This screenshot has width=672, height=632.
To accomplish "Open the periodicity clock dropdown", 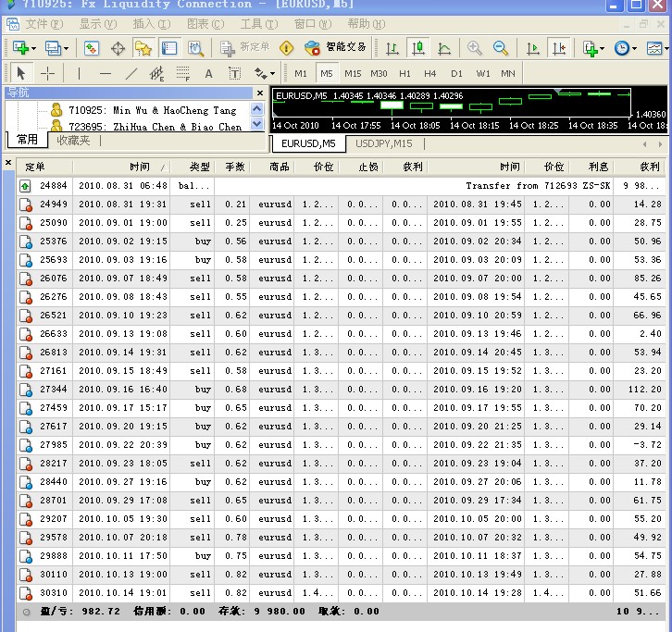I will click(x=634, y=48).
